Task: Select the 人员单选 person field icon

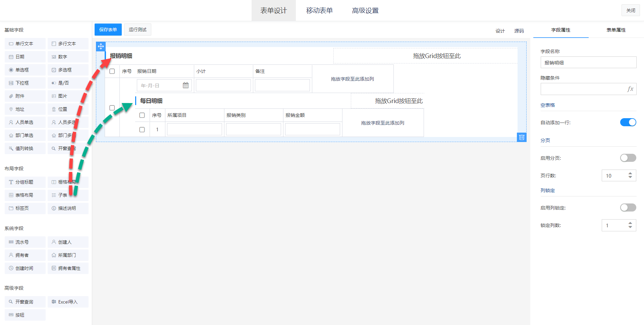Action: pyautogui.click(x=11, y=122)
